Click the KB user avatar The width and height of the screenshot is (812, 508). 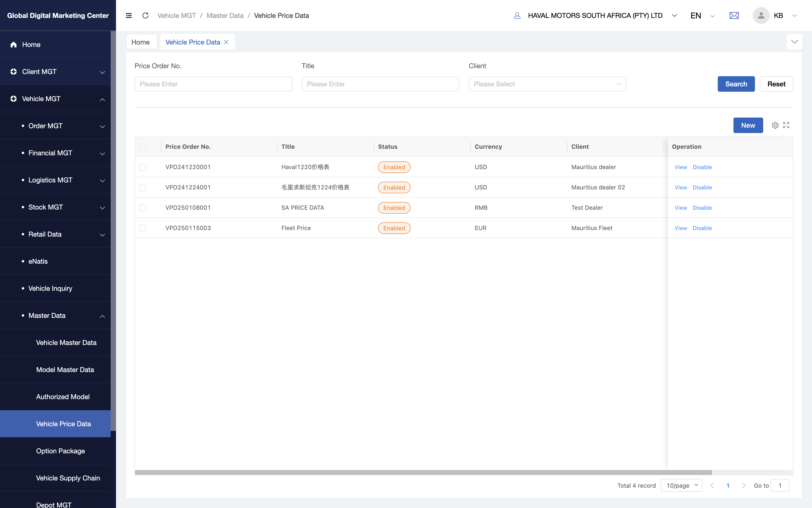tap(761, 15)
